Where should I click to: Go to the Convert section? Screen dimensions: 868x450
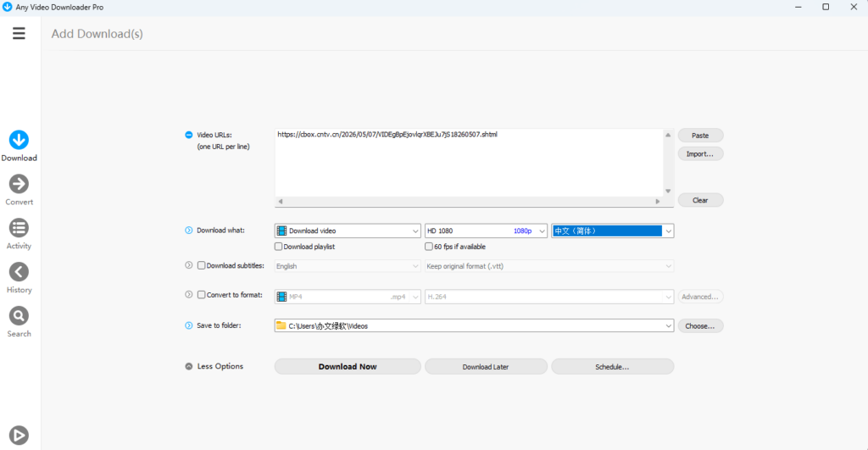pyautogui.click(x=19, y=190)
